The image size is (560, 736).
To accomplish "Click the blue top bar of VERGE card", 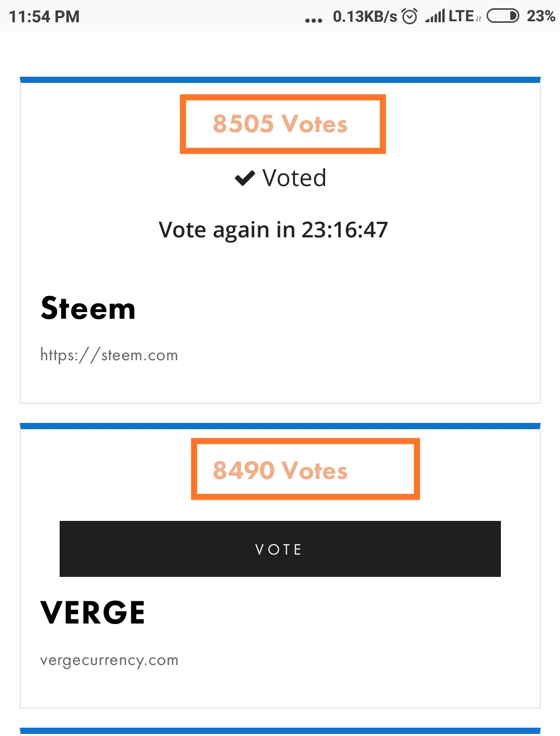I will coord(280,426).
